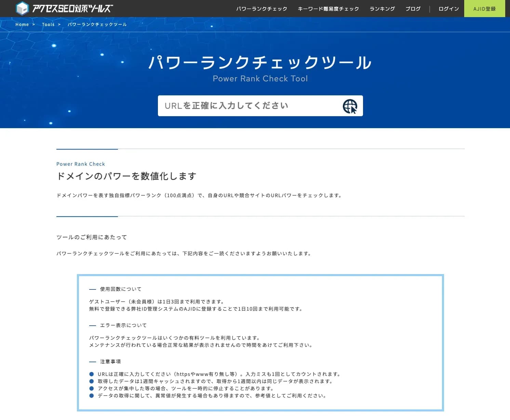Open パワーランクチェック from the top navigation
The image size is (510, 420).
pyautogui.click(x=262, y=9)
